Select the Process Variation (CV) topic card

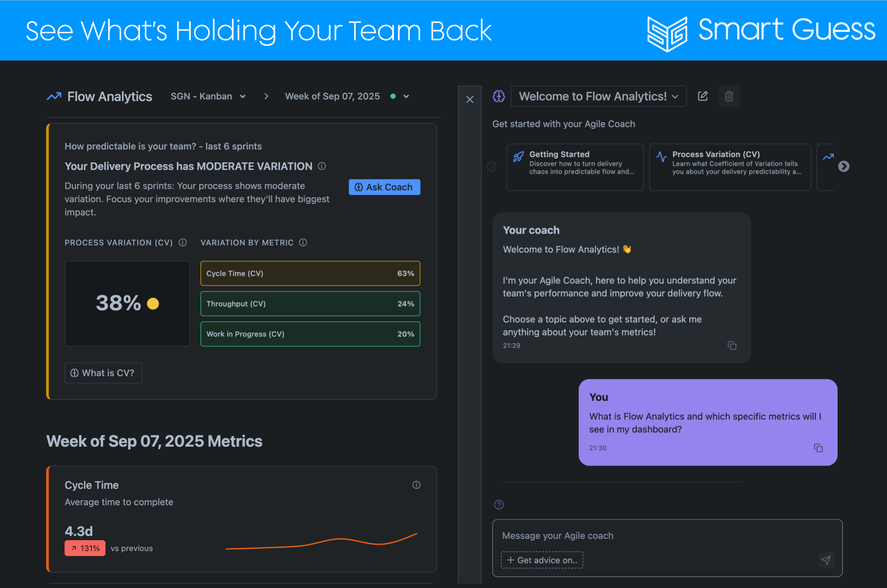coord(729,167)
